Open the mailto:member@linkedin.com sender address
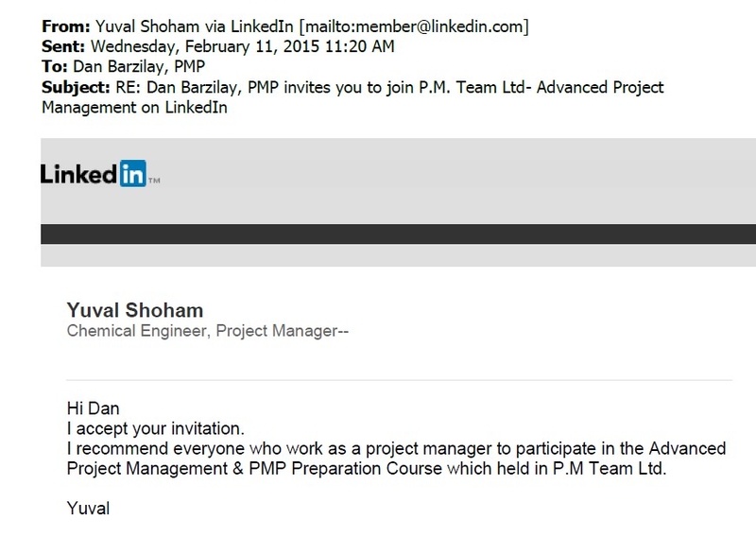The image size is (756, 537). pyautogui.click(x=414, y=26)
